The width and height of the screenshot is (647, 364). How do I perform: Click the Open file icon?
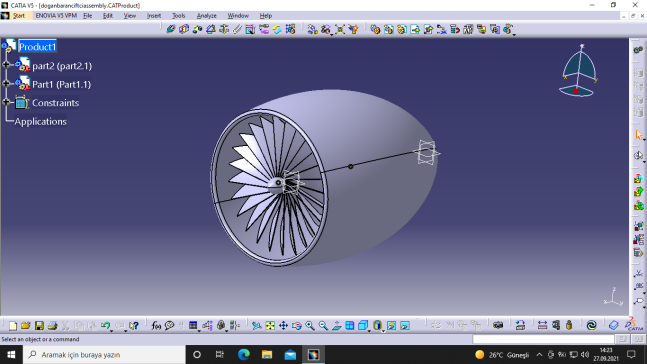coord(26,326)
